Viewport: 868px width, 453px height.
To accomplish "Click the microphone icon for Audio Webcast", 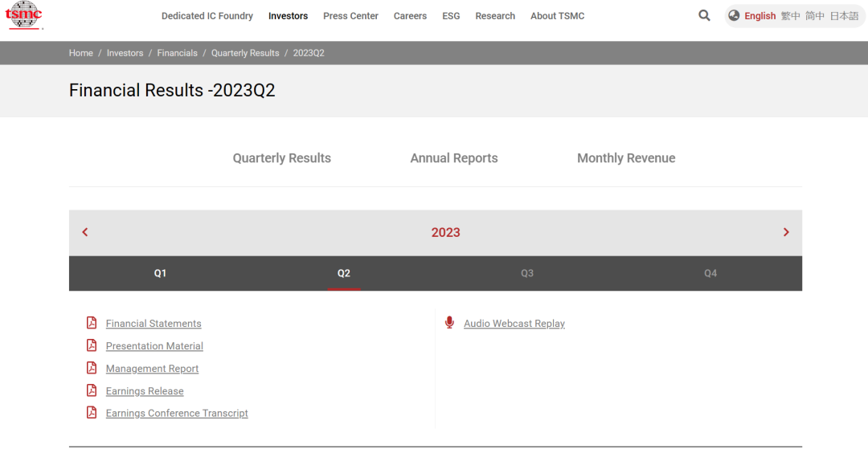I will tap(449, 322).
